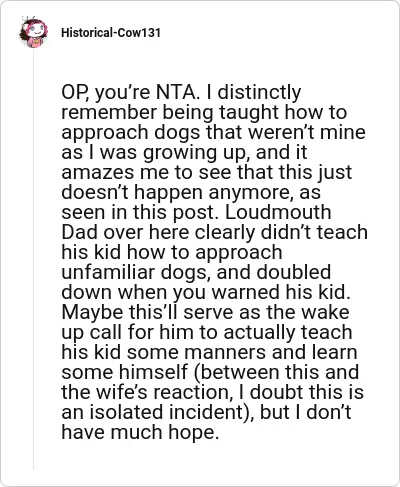400x487 pixels.
Task: Click "approach dogs that weren't mine" line
Action: 213,132
